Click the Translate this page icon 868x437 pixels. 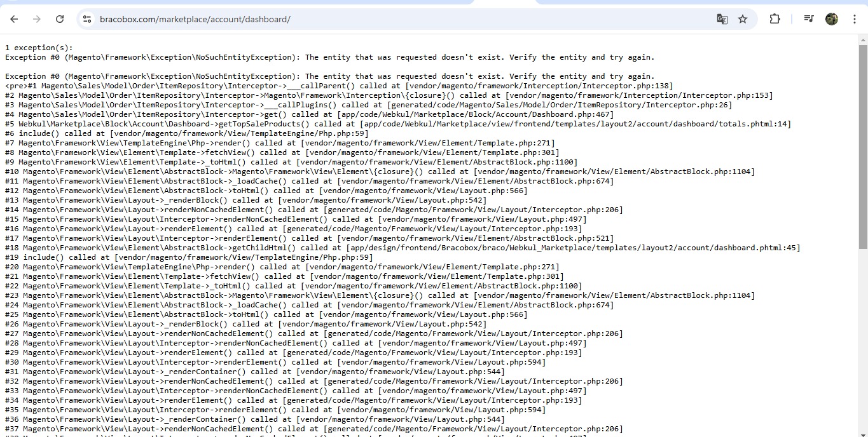coord(722,19)
